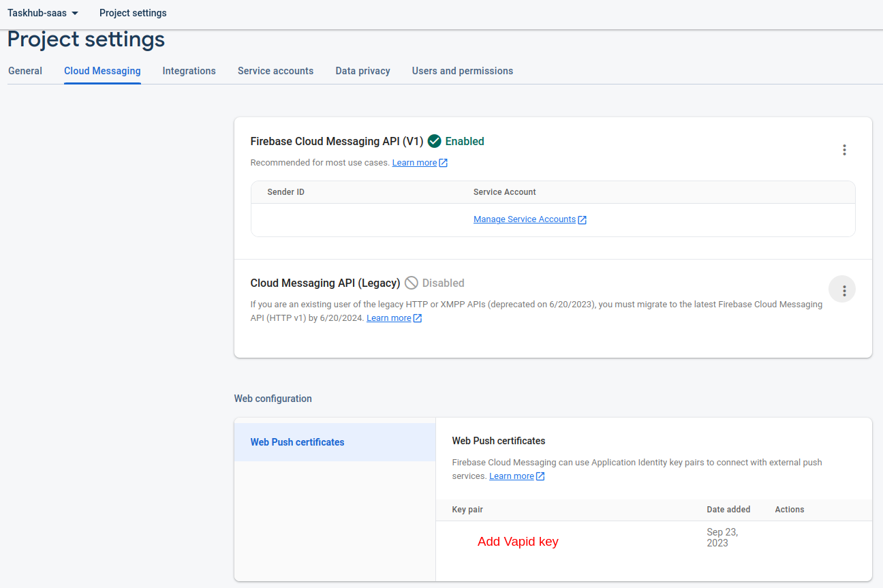Image resolution: width=883 pixels, height=588 pixels.
Task: Switch to Users and permissions tab
Action: pos(462,71)
